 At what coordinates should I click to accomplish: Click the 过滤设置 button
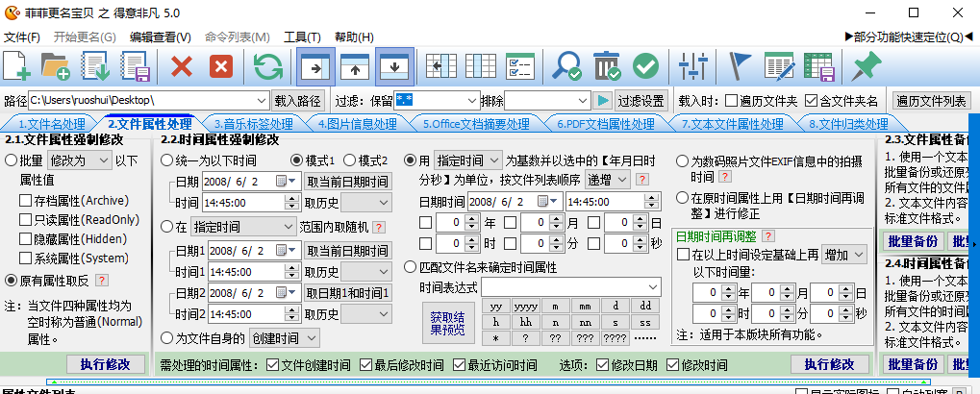[x=641, y=101]
